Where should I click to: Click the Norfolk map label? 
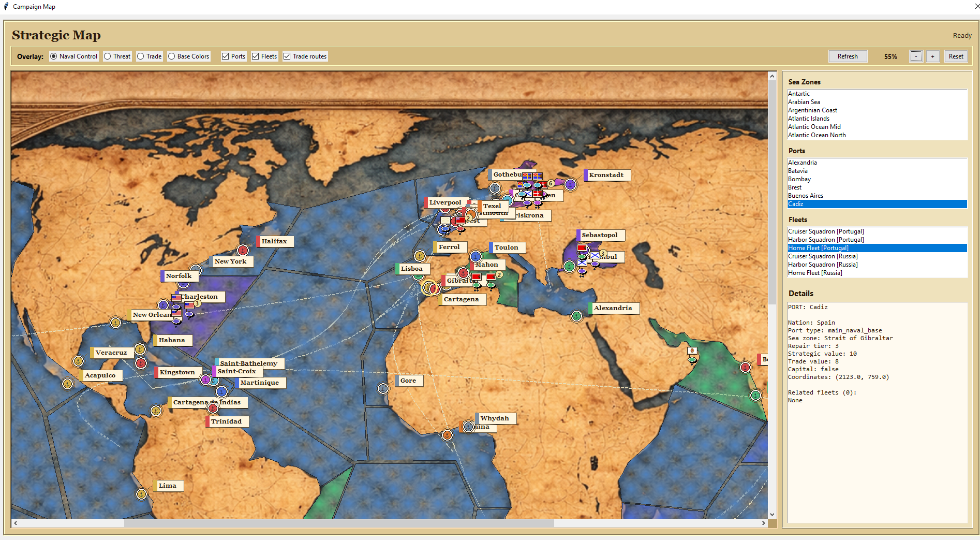[179, 276]
